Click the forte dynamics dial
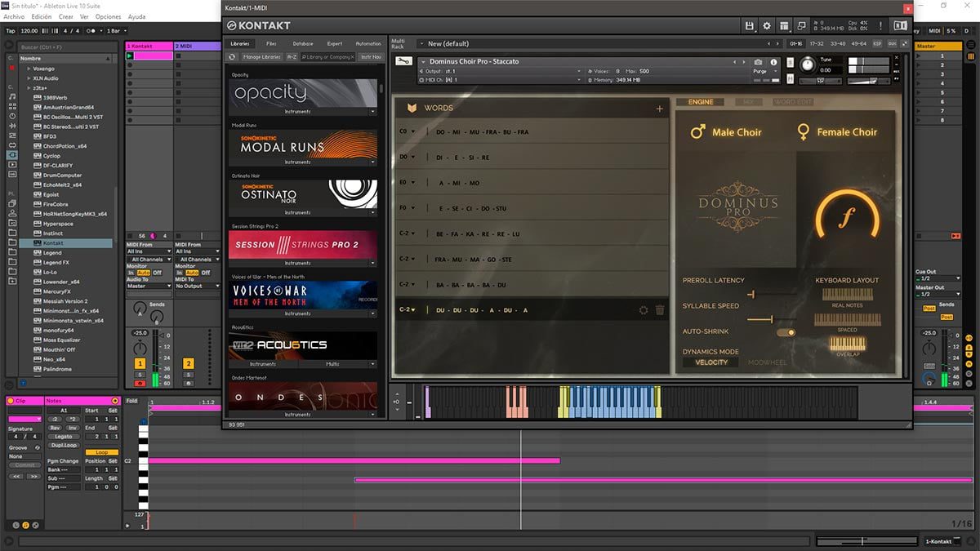This screenshot has width=980, height=551. tap(847, 218)
